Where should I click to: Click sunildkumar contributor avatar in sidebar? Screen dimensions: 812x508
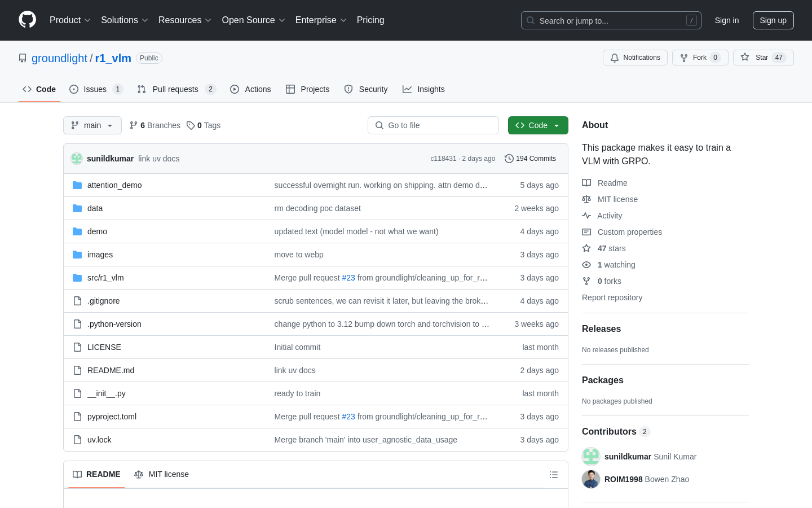pyautogui.click(x=591, y=457)
